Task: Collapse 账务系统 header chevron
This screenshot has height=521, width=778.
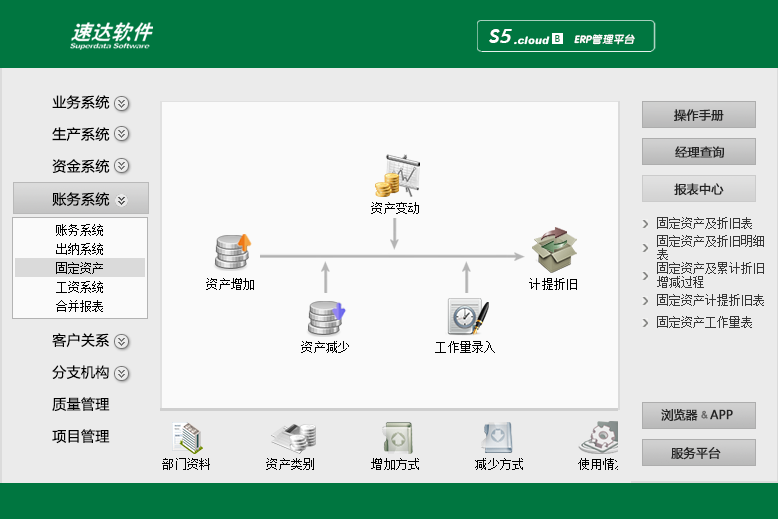Action: pyautogui.click(x=122, y=200)
